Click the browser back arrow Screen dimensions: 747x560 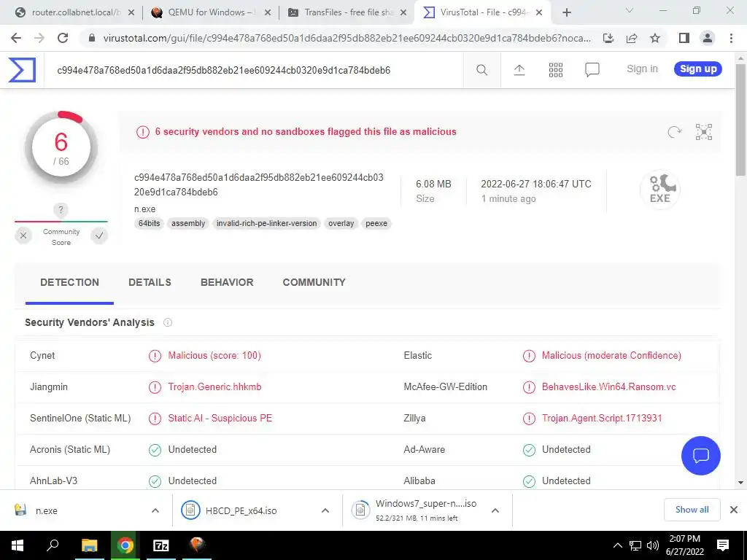click(x=16, y=38)
